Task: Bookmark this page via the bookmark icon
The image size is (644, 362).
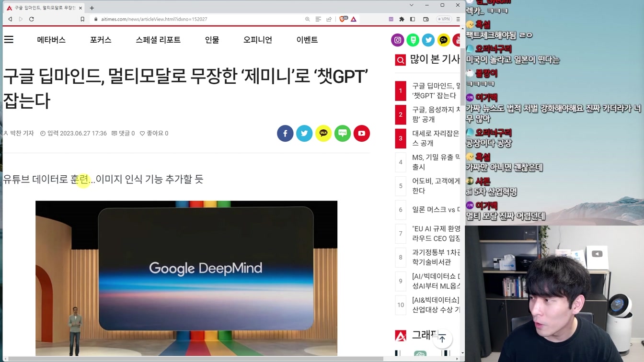Action: click(x=82, y=19)
